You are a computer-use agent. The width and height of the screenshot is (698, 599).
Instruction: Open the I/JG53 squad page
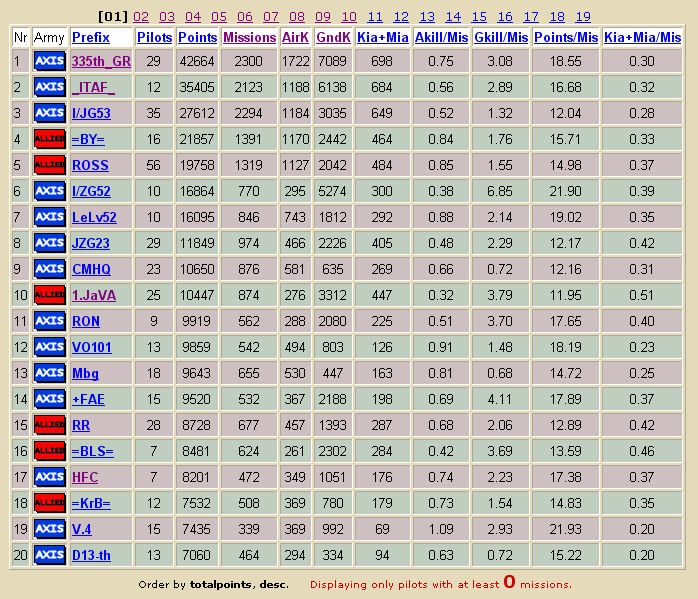(x=91, y=113)
